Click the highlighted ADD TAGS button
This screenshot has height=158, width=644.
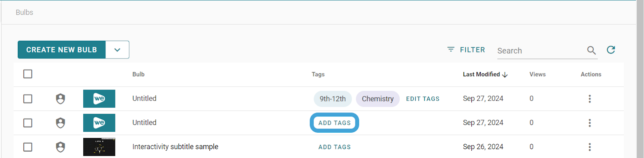[334, 123]
